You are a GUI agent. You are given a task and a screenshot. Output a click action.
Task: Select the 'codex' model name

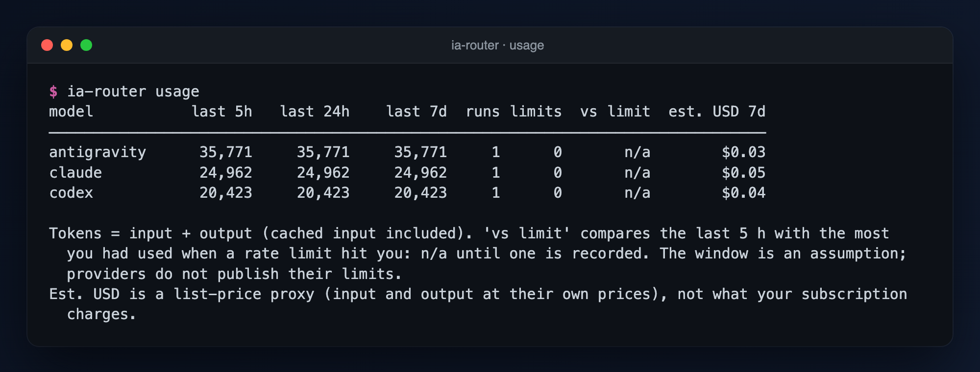[71, 193]
